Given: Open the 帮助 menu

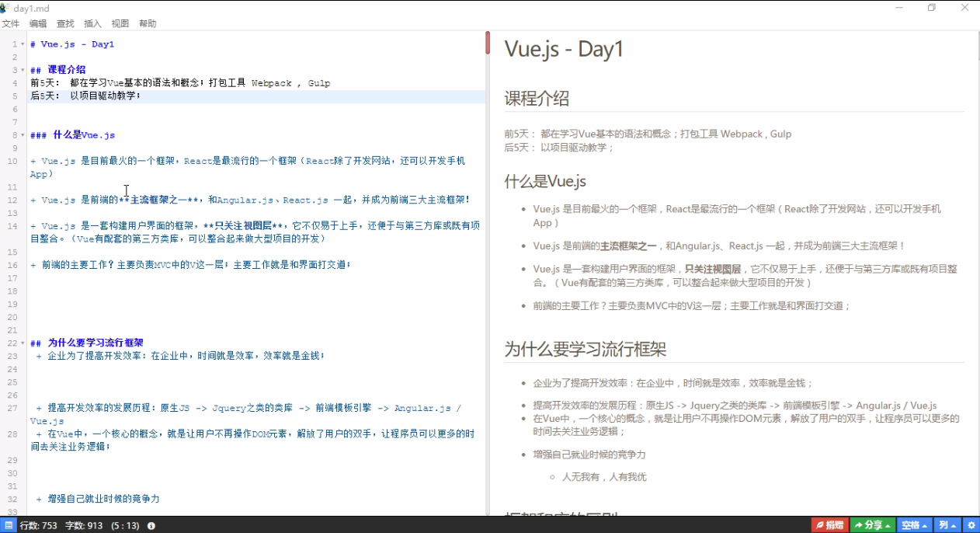Looking at the screenshot, I should 148,23.
